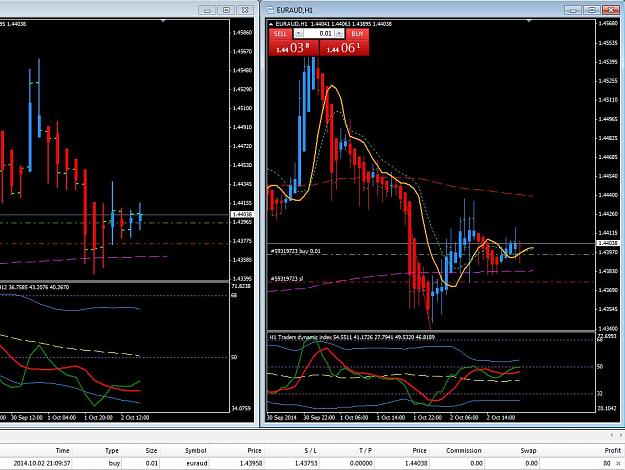Sort orders by the Size column header

pyautogui.click(x=151, y=450)
